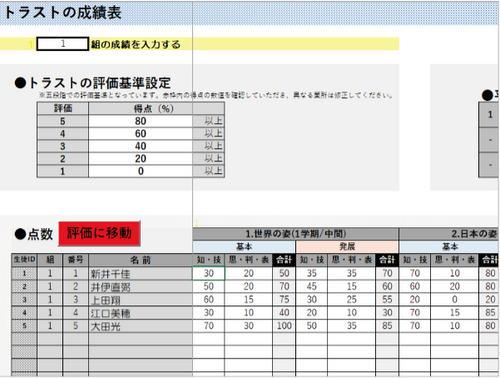Select the class number input box

click(63, 44)
